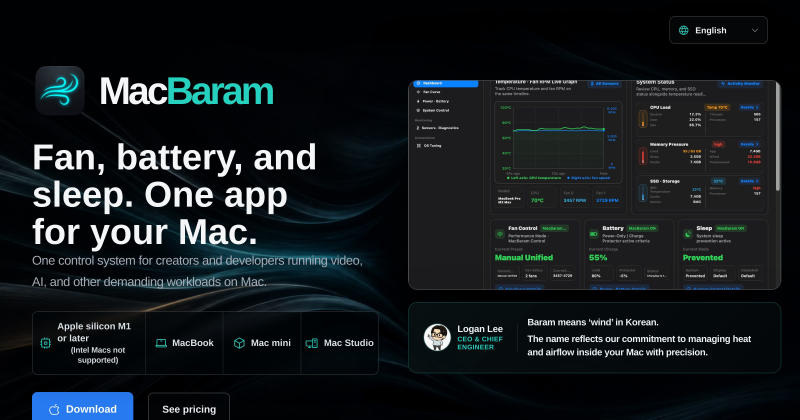The height and width of the screenshot is (420, 800).
Task: Click the 70°C CPU reading below the graph
Action: coord(537,201)
